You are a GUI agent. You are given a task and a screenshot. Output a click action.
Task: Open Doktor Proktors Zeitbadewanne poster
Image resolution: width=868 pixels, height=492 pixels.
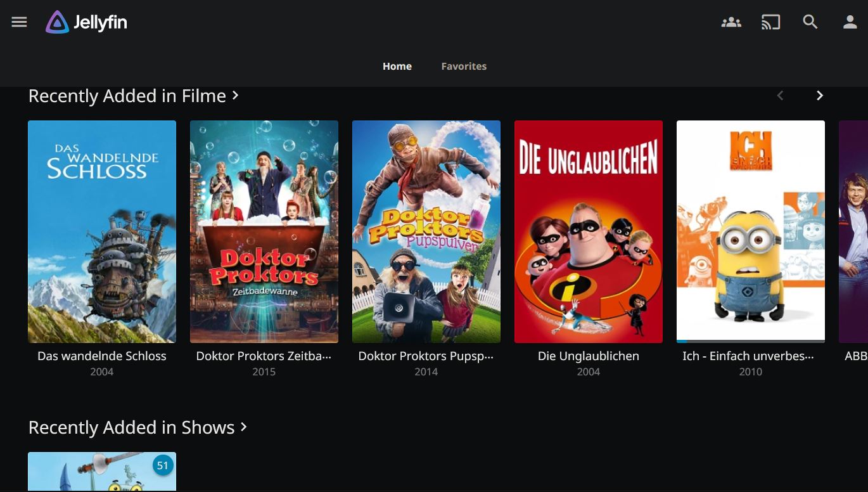(264, 231)
